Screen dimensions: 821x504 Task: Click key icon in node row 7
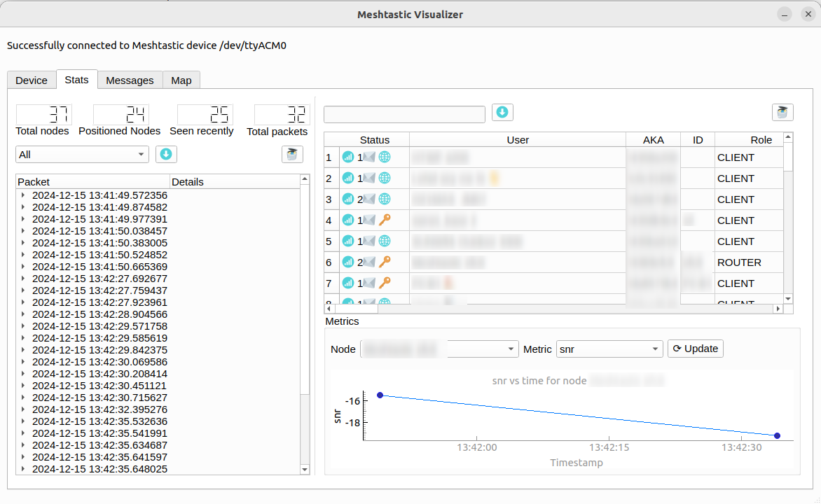point(385,283)
